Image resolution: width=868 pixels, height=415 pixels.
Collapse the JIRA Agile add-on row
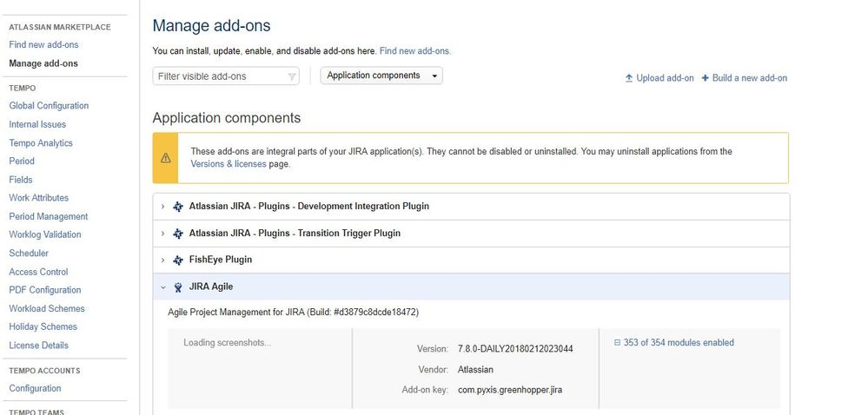(x=162, y=287)
